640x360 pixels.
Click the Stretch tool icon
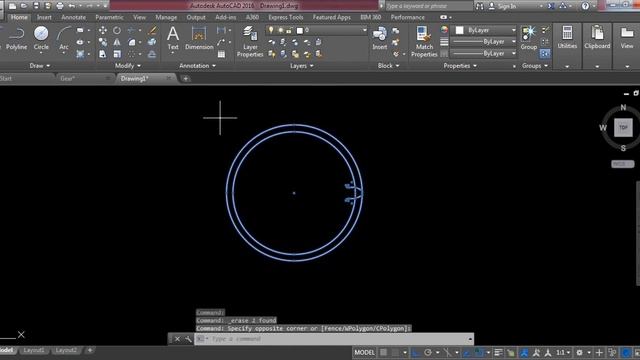(x=103, y=54)
